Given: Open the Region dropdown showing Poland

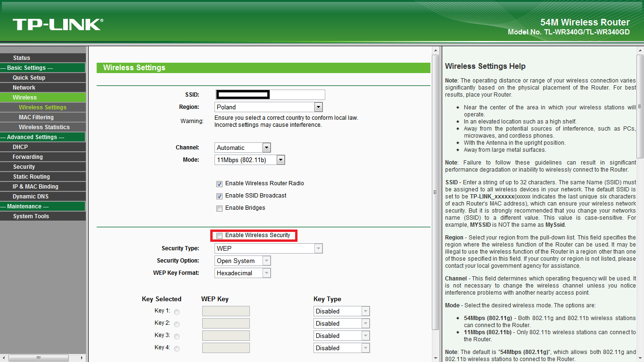Looking at the screenshot, I should pos(269,107).
